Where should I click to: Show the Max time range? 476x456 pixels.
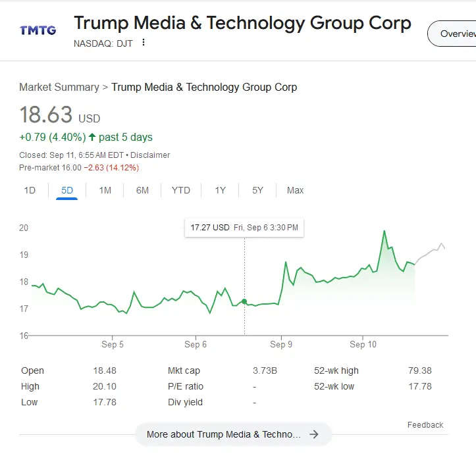[296, 190]
